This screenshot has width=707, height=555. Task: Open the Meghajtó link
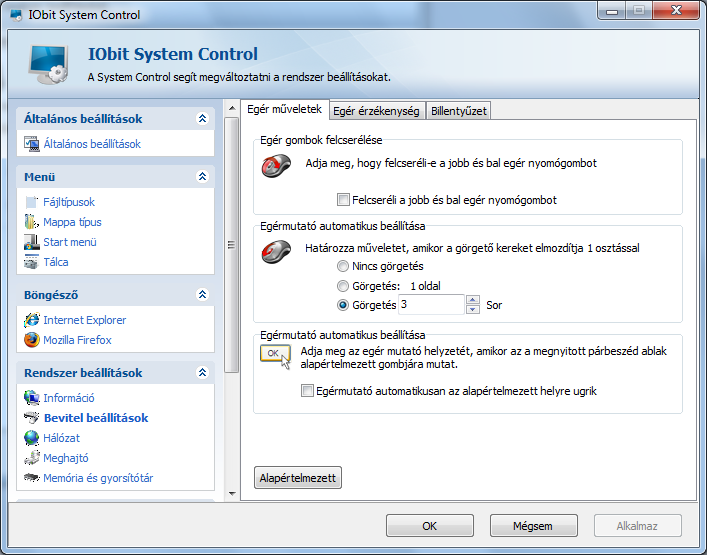pyautogui.click(x=66, y=458)
